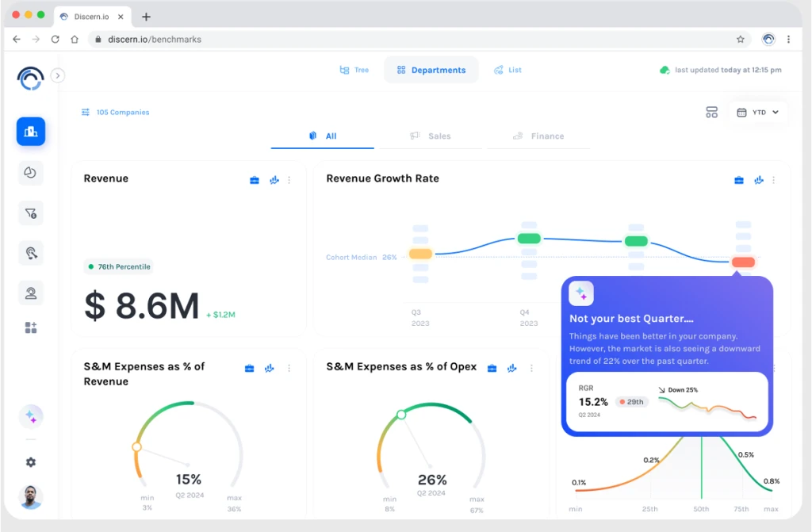
Task: Open settings gear in the sidebar
Action: [x=31, y=462]
